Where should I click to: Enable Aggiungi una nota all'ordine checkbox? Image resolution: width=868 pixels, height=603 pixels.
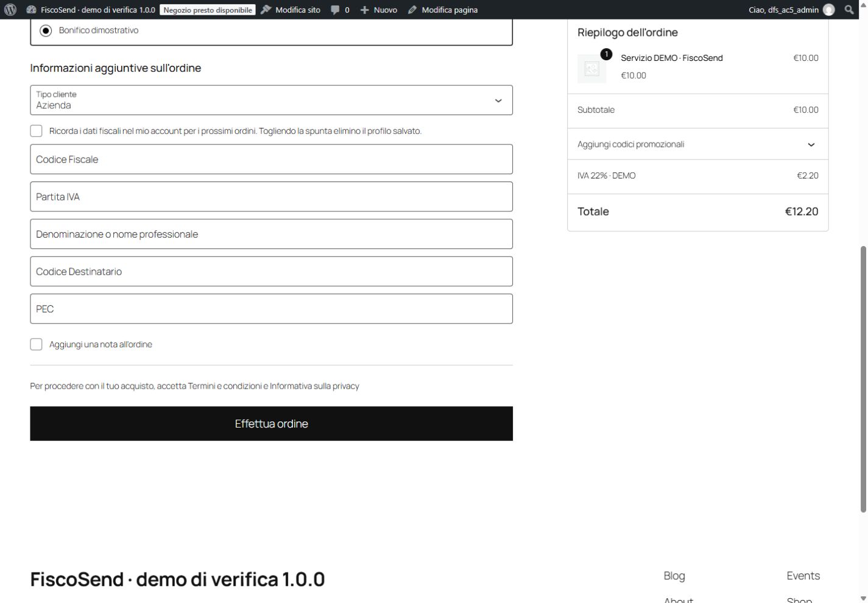[x=37, y=344]
